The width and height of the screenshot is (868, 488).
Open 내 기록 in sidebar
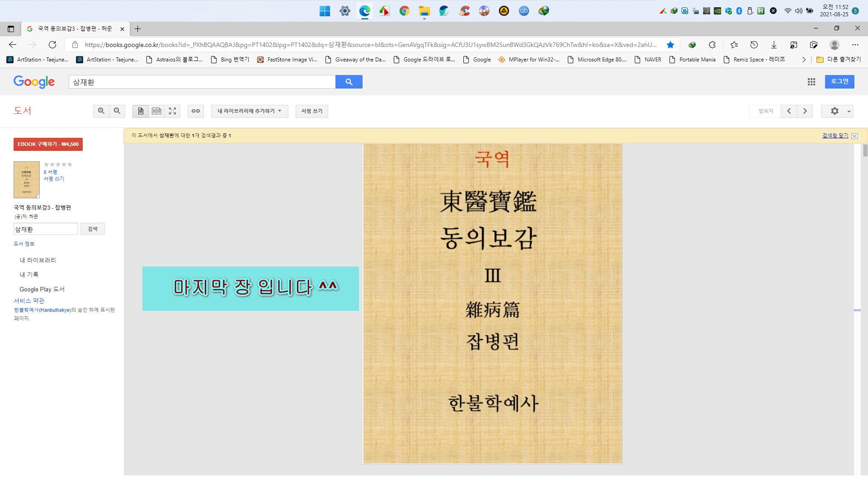[x=29, y=275]
